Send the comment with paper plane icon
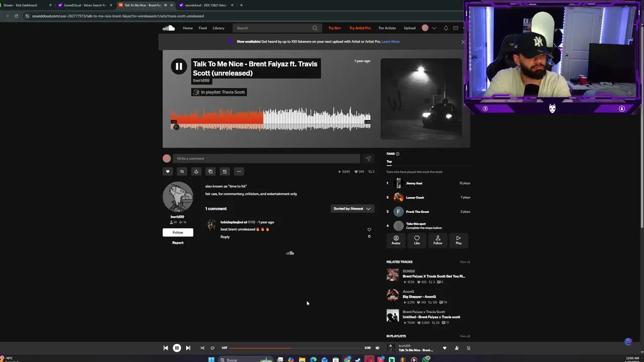This screenshot has width=644, height=362. (x=368, y=159)
